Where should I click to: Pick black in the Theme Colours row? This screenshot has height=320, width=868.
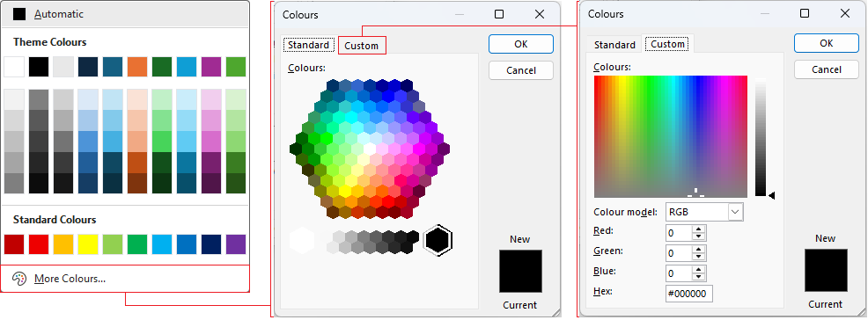coord(39,66)
